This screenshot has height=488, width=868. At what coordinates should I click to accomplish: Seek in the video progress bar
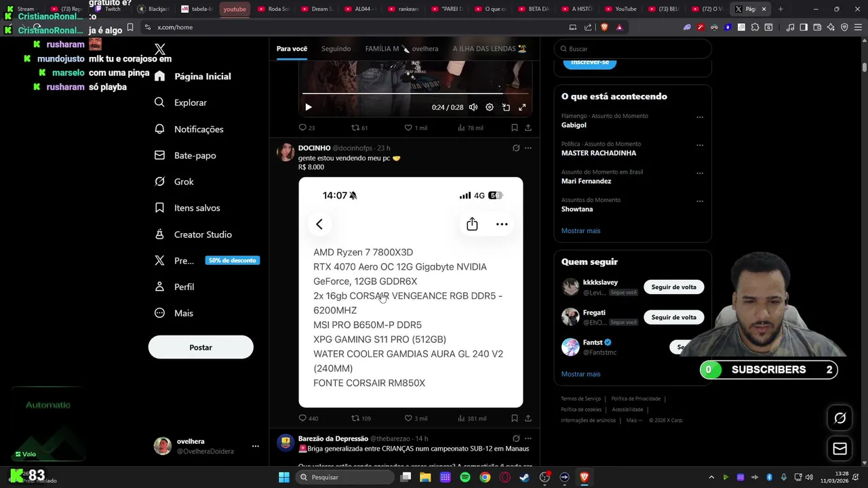[415, 93]
